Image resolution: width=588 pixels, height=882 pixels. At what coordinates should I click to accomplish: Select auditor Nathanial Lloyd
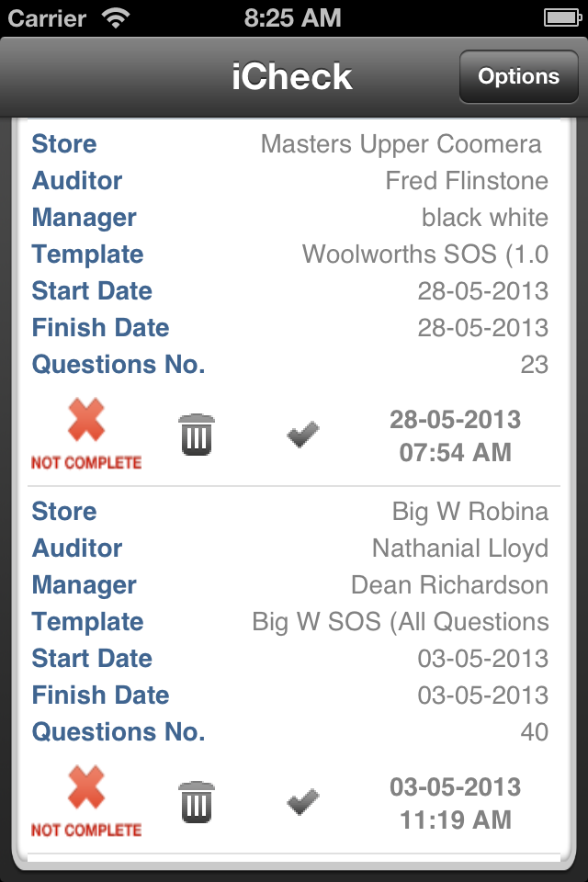[x=459, y=548]
